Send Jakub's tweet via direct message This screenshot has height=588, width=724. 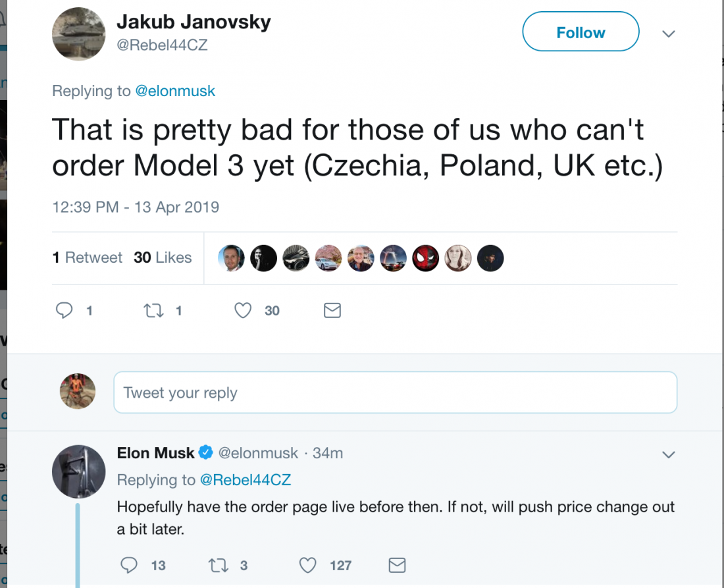coord(332,310)
